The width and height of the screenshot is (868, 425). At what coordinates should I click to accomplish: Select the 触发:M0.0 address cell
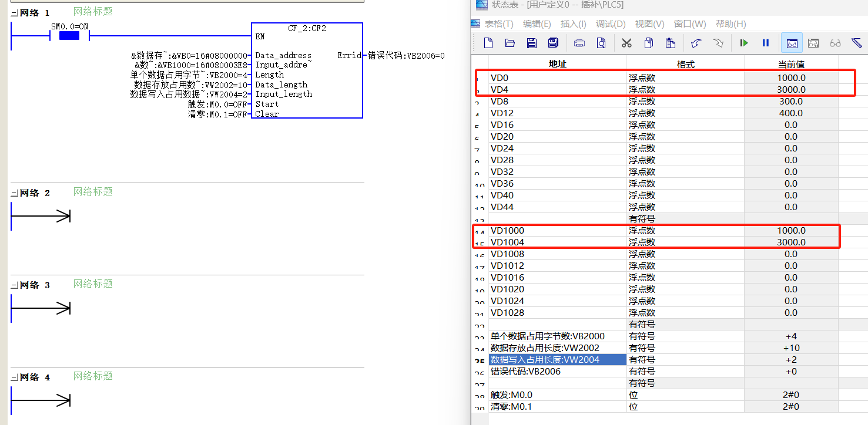(x=558, y=394)
